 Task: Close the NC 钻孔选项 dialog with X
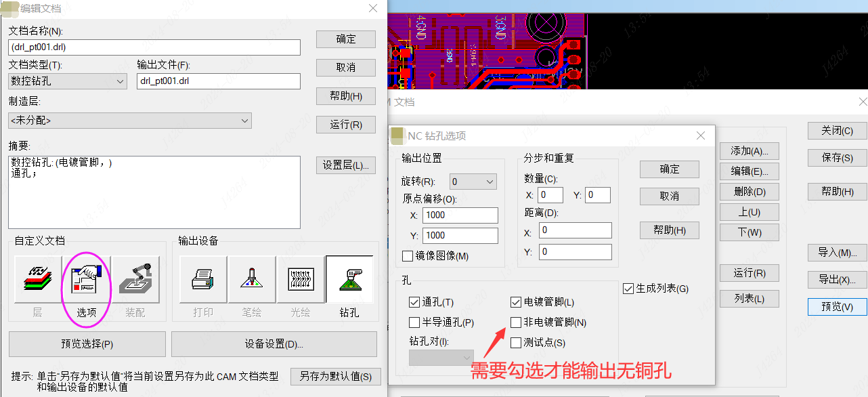[701, 135]
